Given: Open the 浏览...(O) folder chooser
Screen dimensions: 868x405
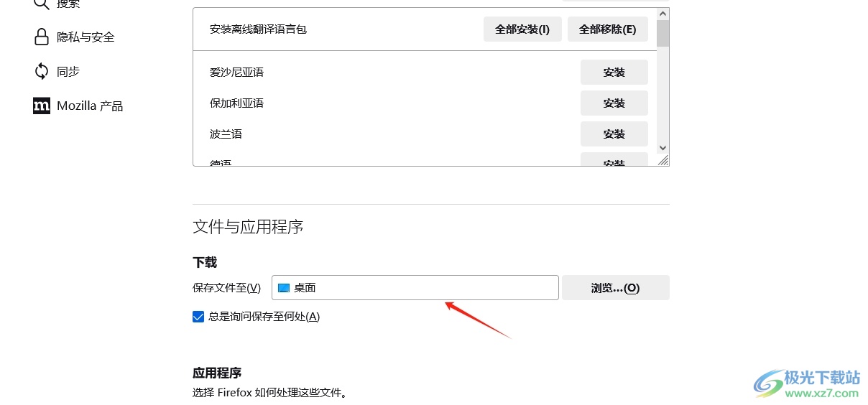Looking at the screenshot, I should click(x=615, y=288).
